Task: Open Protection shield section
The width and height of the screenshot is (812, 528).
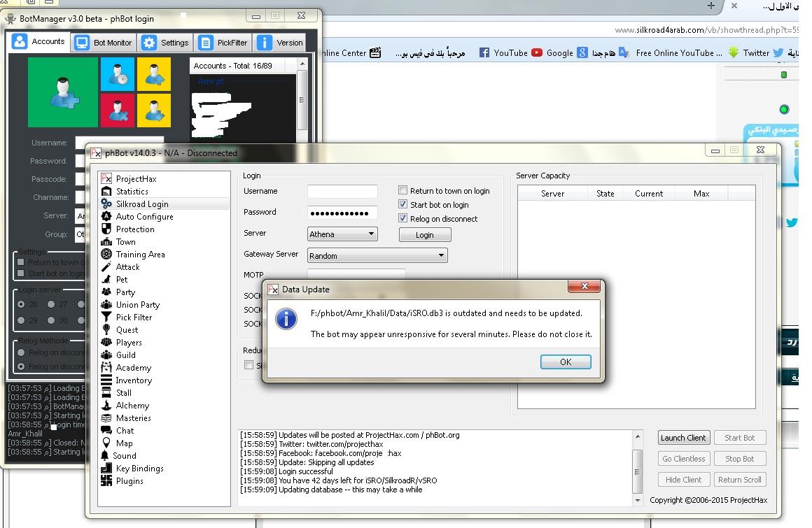Action: 134,229
